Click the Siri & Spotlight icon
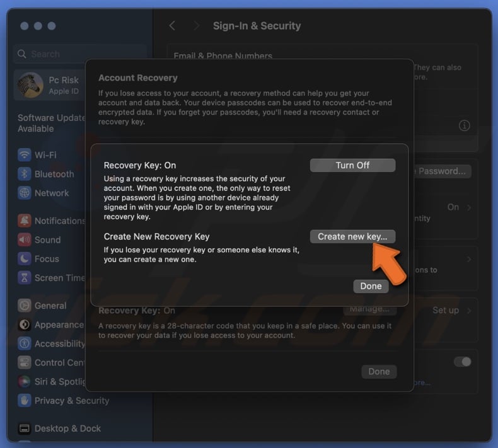498x448 pixels. pyautogui.click(x=24, y=381)
